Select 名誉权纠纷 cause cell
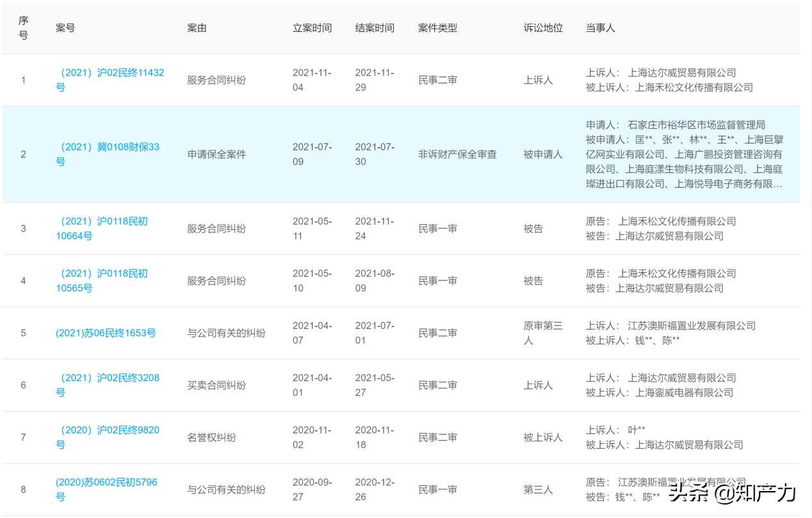812x518 pixels. [211, 437]
